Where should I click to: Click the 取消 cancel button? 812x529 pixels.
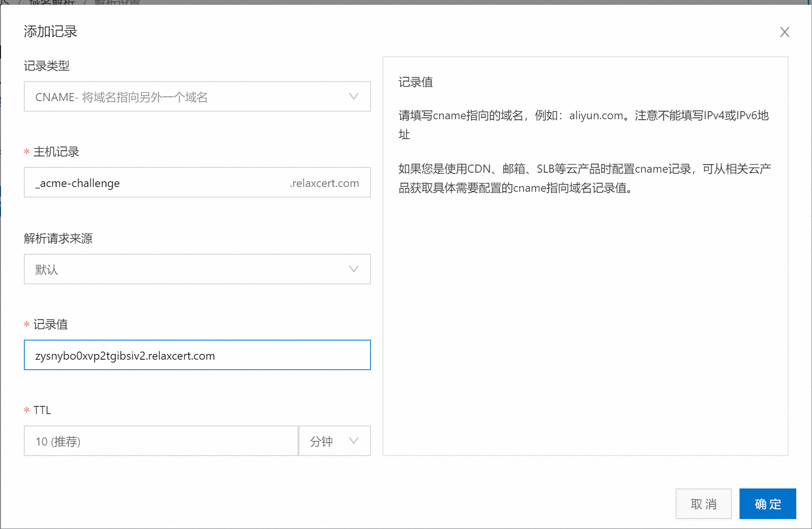(x=703, y=504)
